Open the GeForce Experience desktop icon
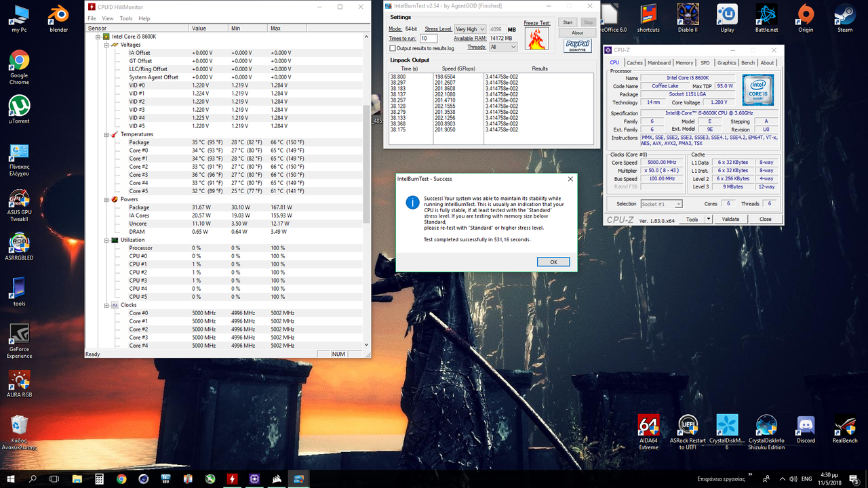868x488 pixels. pos(19,341)
